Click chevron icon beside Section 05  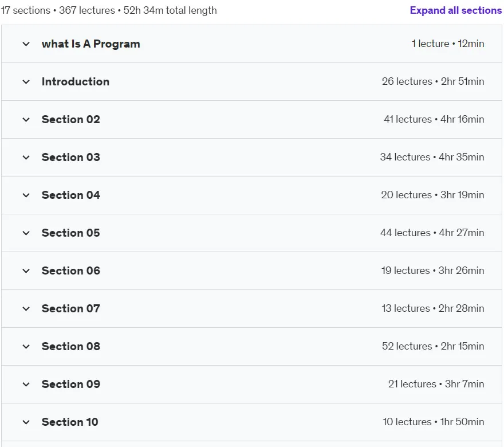(x=26, y=233)
